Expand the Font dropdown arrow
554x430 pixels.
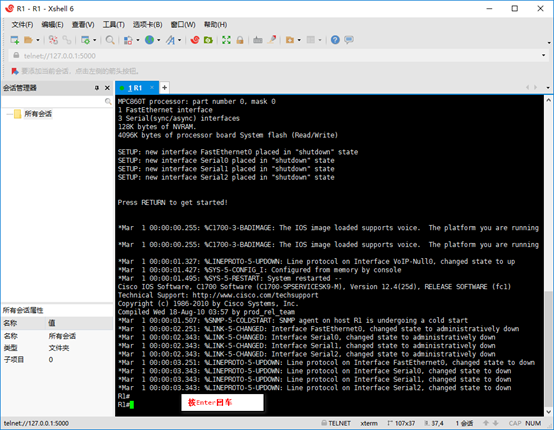pos(179,40)
